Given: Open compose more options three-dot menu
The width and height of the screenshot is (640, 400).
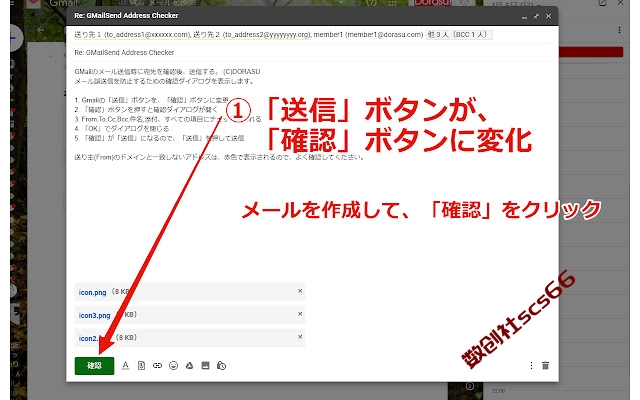Looking at the screenshot, I should click(531, 366).
